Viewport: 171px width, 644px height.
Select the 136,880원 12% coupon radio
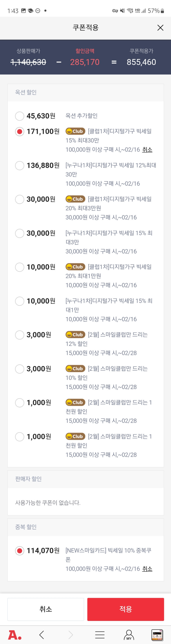(19, 166)
